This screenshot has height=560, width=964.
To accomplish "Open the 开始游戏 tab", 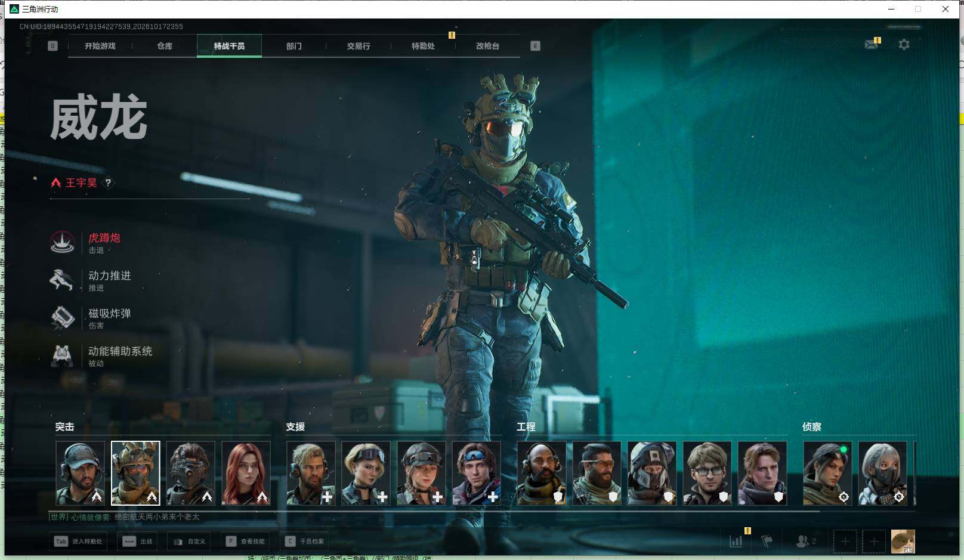I will click(x=100, y=46).
